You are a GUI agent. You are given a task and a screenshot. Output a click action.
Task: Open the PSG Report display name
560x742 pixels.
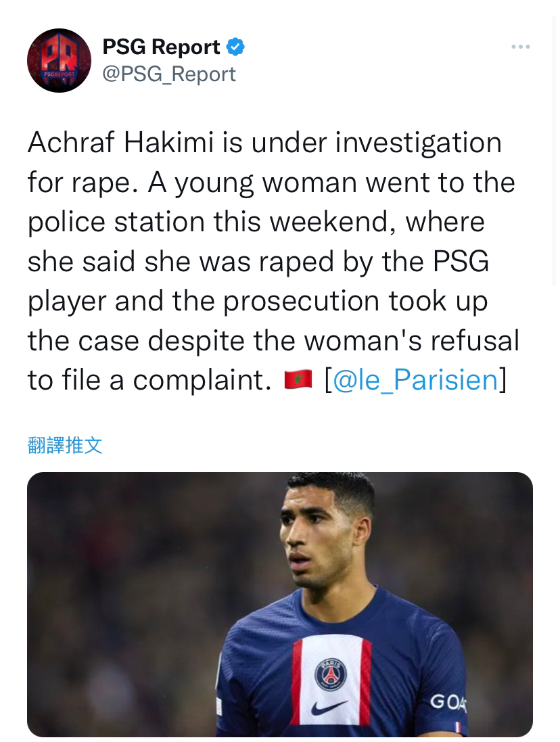pyautogui.click(x=160, y=46)
